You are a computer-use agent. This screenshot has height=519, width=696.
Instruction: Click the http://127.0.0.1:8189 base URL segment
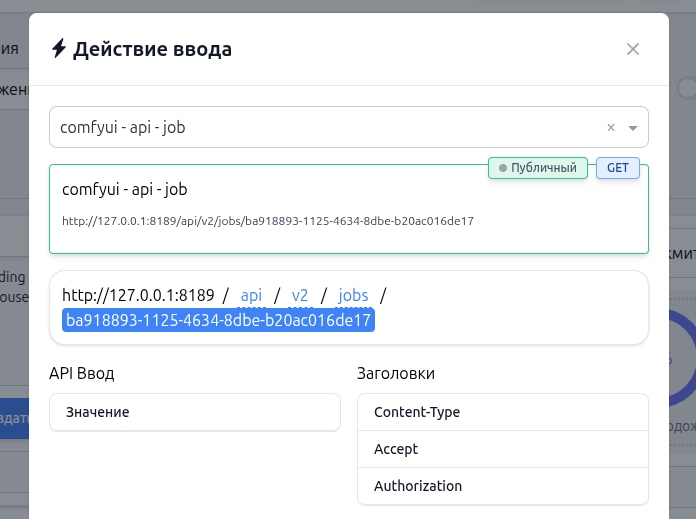click(138, 295)
